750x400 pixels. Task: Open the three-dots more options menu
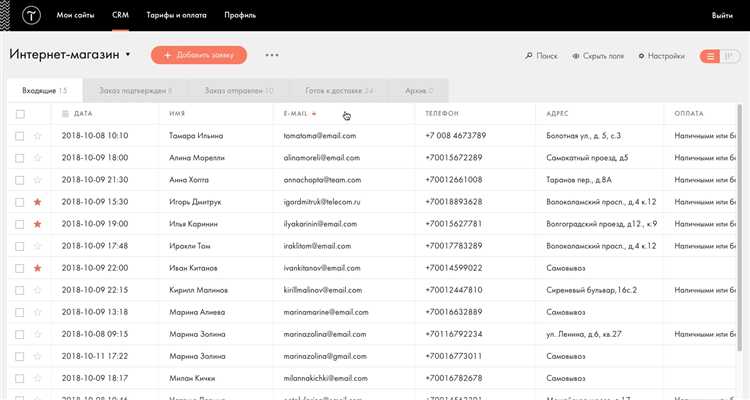coord(272,55)
